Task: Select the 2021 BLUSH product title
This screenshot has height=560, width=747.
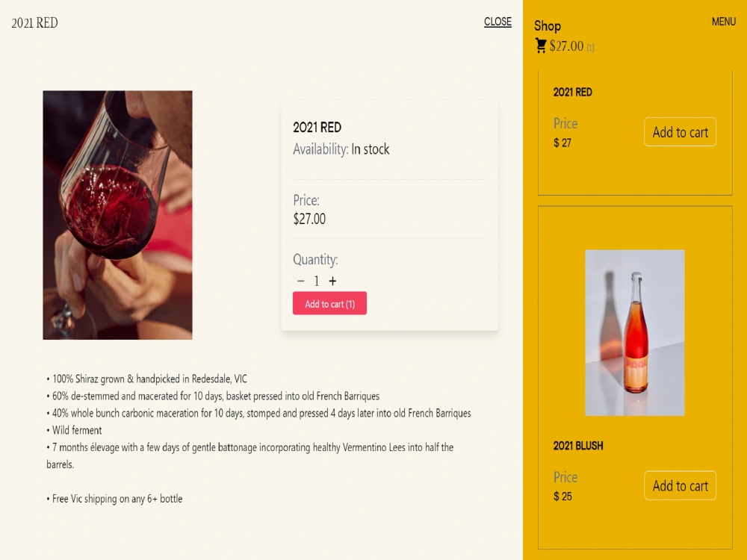Action: 578,446
